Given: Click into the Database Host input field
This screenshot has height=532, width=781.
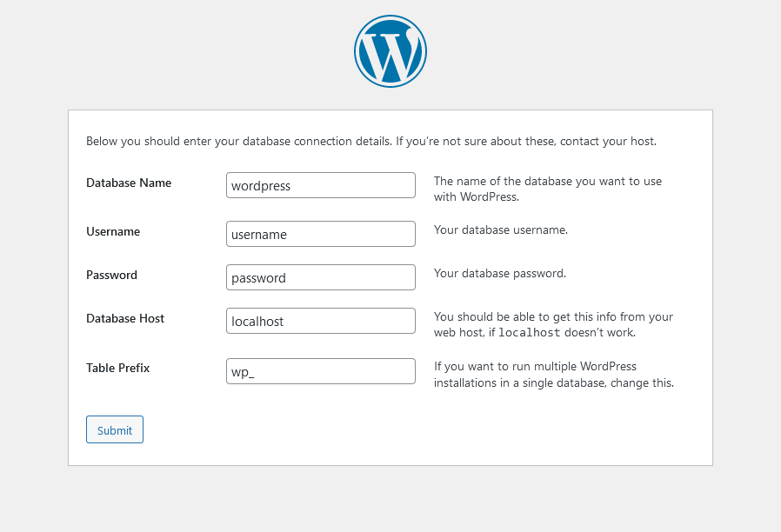Looking at the screenshot, I should coord(320,321).
